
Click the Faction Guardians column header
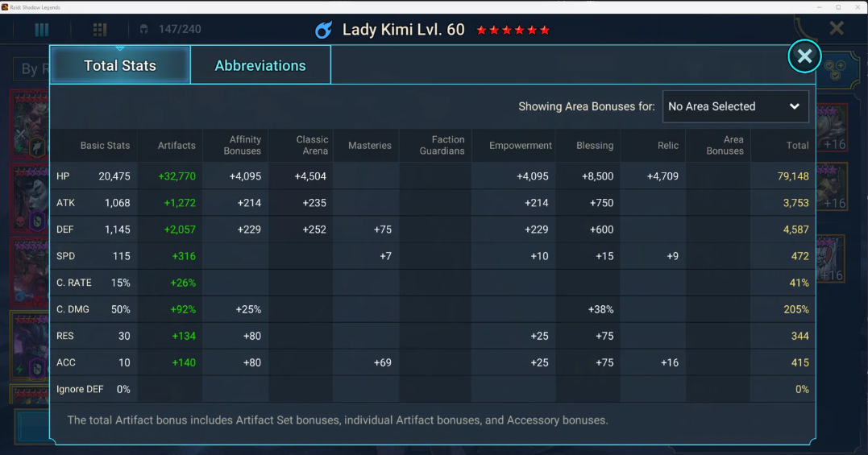click(x=442, y=146)
